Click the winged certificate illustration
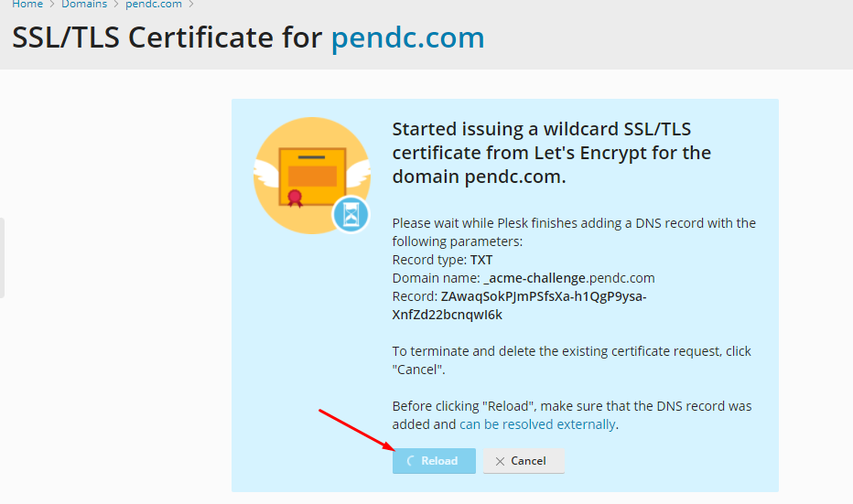 coord(312,176)
